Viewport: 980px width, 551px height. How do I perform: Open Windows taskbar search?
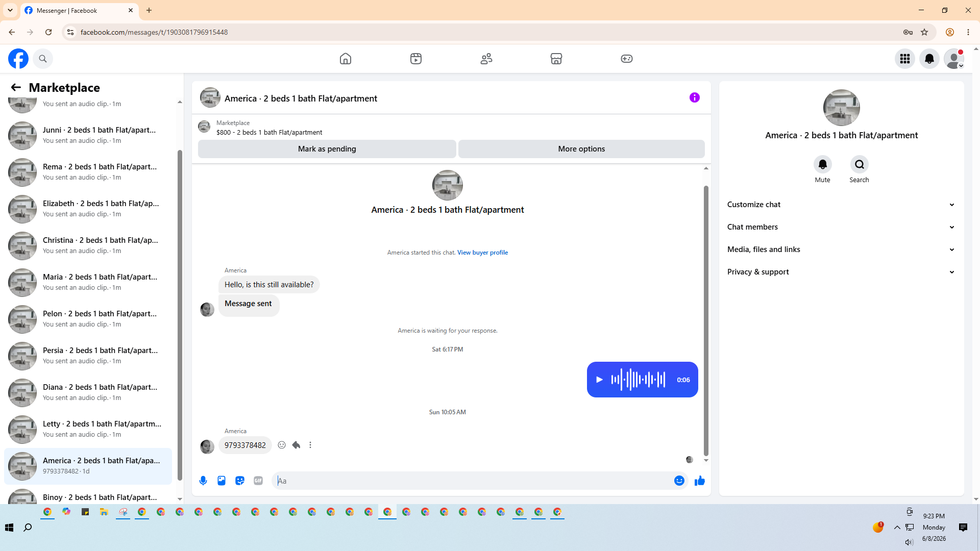click(28, 528)
